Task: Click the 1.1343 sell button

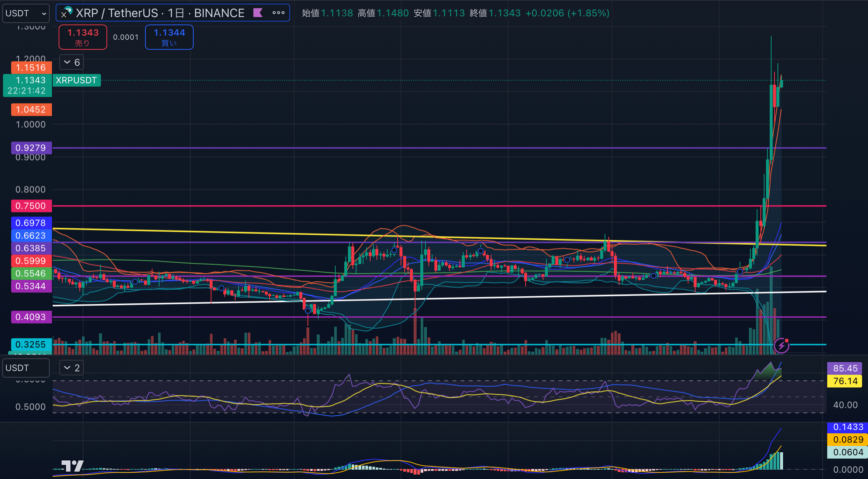Action: pyautogui.click(x=83, y=37)
